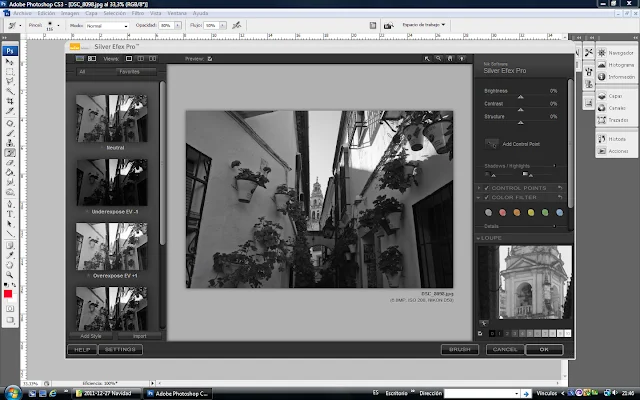Click the Cancel button
The width and height of the screenshot is (640, 400).
[x=505, y=349]
